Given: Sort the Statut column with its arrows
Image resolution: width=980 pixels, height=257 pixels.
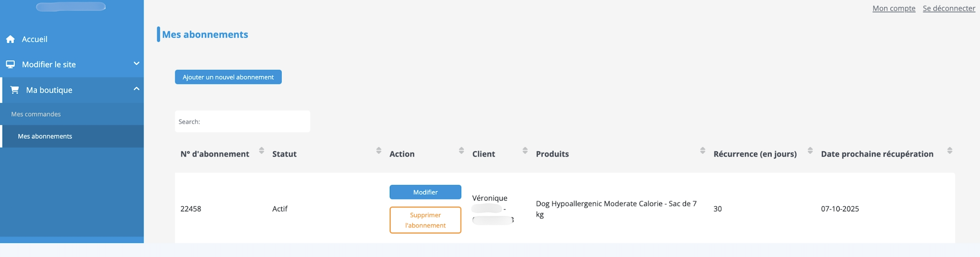Looking at the screenshot, I should pyautogui.click(x=379, y=150).
